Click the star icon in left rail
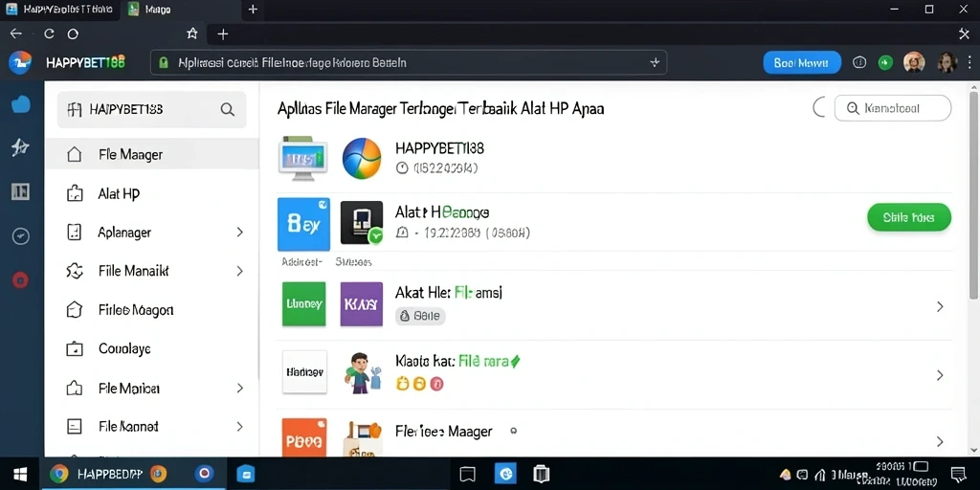The width and height of the screenshot is (980, 490). pyautogui.click(x=20, y=147)
